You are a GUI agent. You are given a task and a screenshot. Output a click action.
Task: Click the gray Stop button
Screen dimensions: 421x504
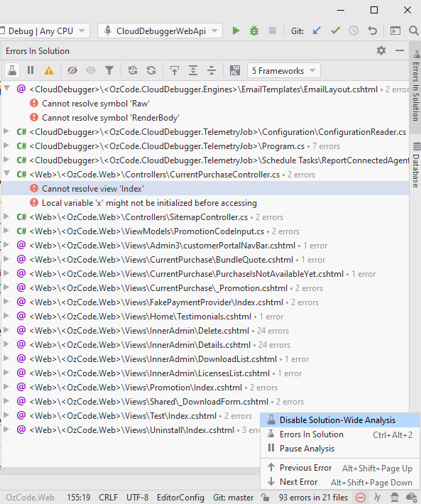point(272,31)
